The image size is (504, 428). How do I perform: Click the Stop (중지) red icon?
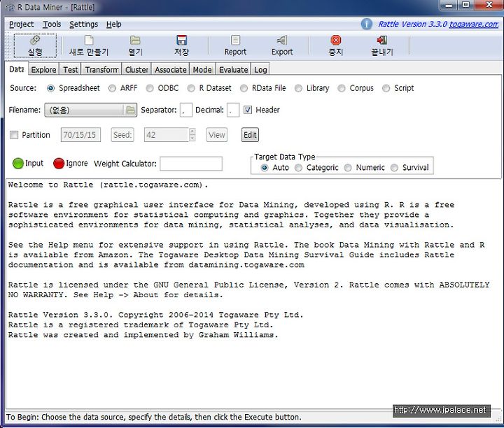click(x=335, y=41)
